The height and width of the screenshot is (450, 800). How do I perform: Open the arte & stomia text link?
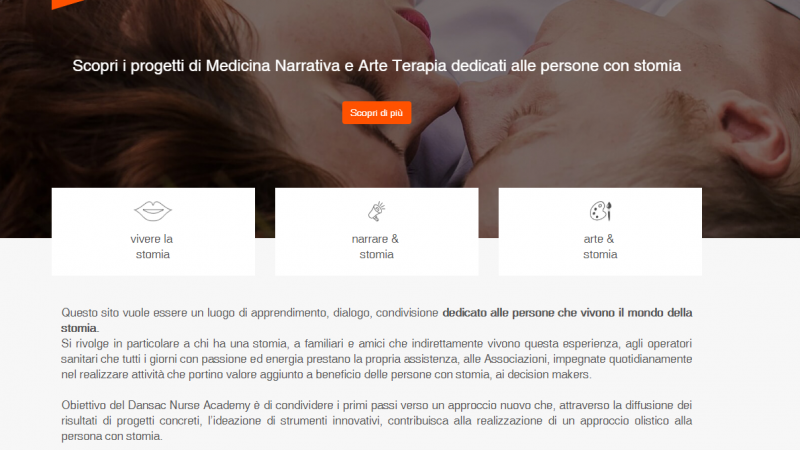point(600,246)
